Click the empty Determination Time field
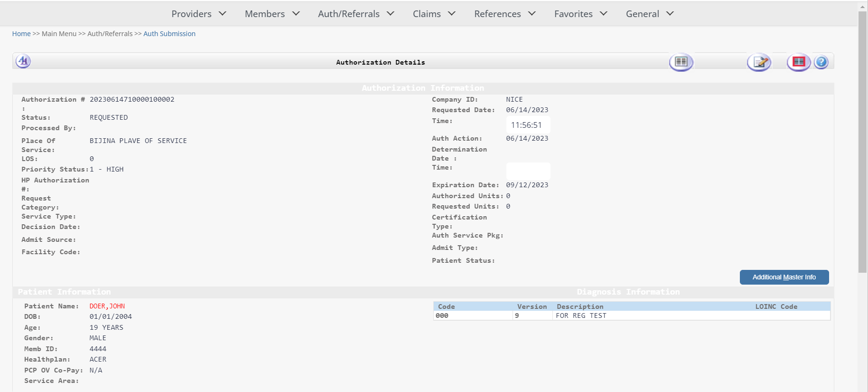 [x=528, y=171]
